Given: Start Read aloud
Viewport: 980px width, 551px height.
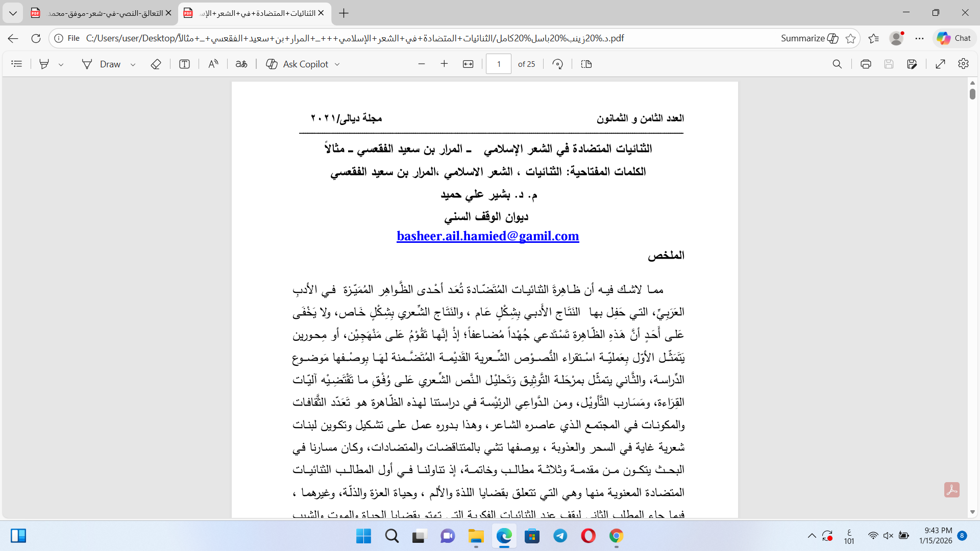Looking at the screenshot, I should pos(213,64).
